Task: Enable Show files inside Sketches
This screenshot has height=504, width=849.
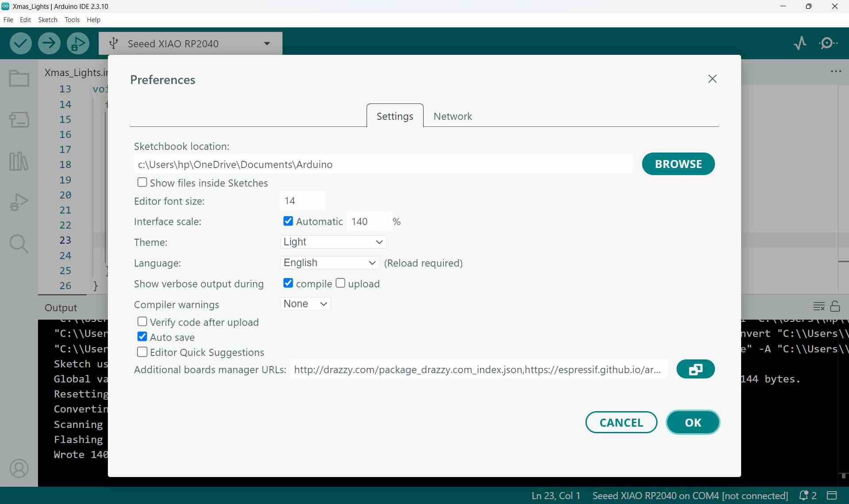Action: point(142,182)
